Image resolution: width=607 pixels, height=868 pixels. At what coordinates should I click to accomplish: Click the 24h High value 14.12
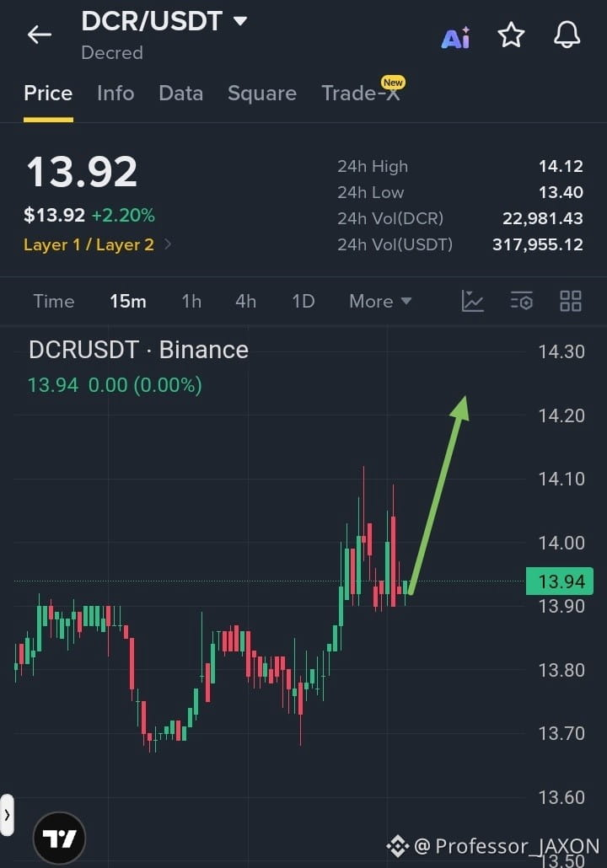click(561, 166)
